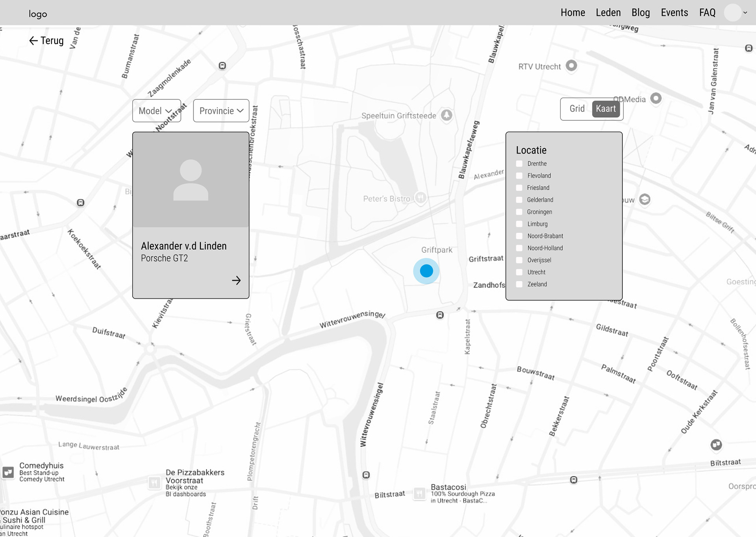Check the Drenthe location checkbox

519,164
